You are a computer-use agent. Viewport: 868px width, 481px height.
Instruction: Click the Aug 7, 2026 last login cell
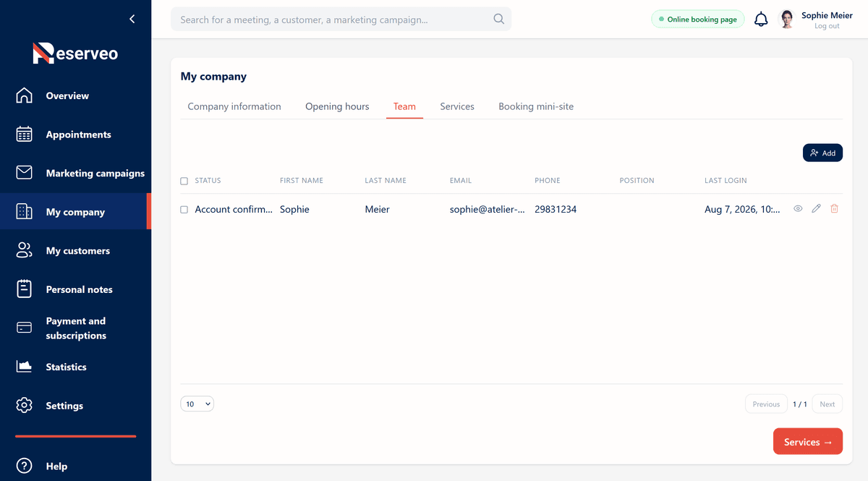(x=742, y=210)
